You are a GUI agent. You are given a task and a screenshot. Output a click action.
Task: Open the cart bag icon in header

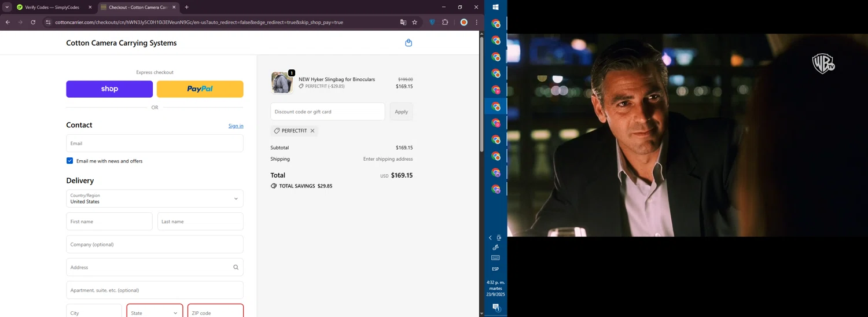pos(409,43)
